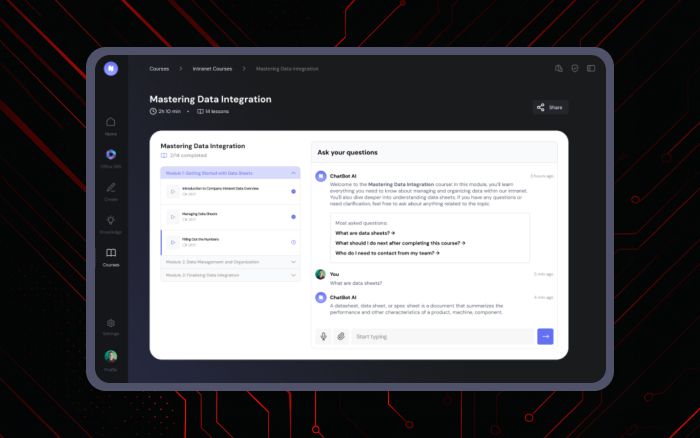700x438 pixels.
Task: Go to Home in the sidebar
Action: point(111,126)
